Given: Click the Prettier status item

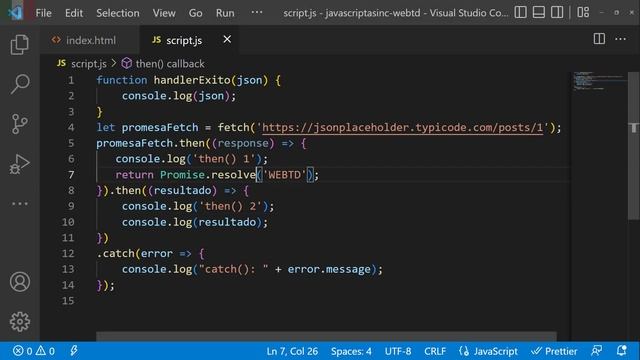Looking at the screenshot, I should (554, 351).
